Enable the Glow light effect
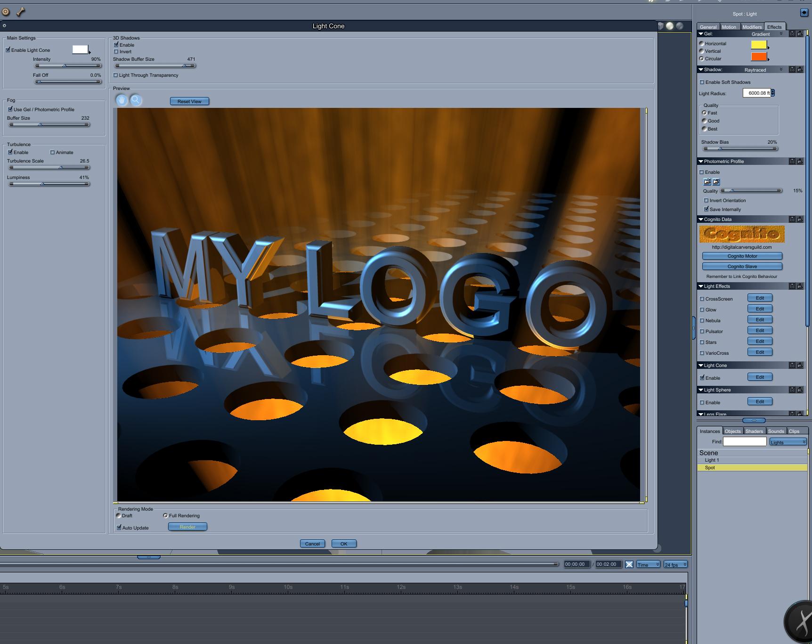 pos(702,310)
